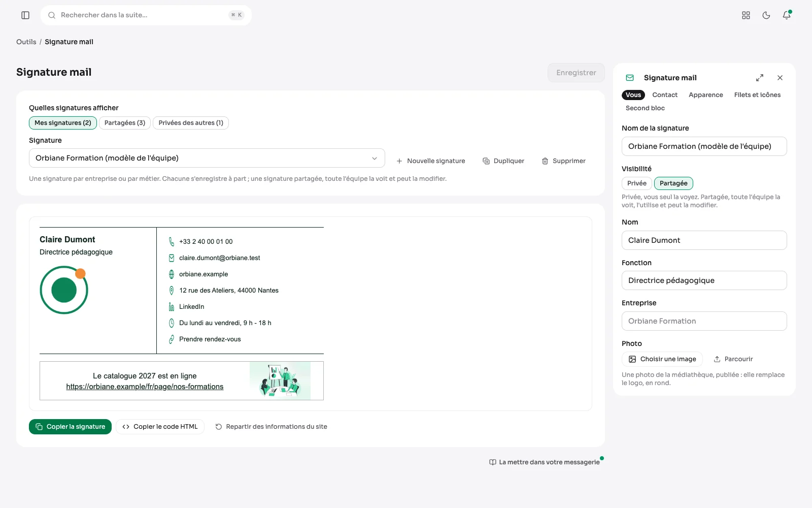
Task: Click Copier le code HTML
Action: 160,427
